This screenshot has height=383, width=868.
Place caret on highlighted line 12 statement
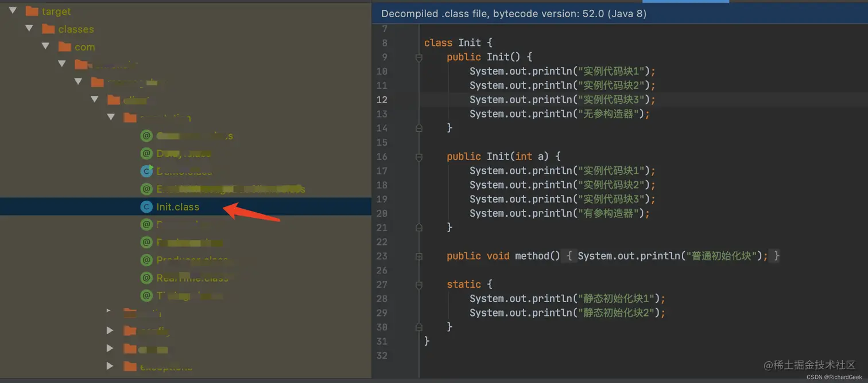pyautogui.click(x=563, y=100)
